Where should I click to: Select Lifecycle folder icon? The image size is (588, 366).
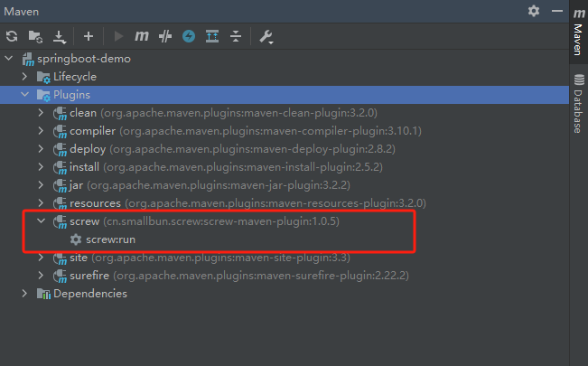pos(43,78)
